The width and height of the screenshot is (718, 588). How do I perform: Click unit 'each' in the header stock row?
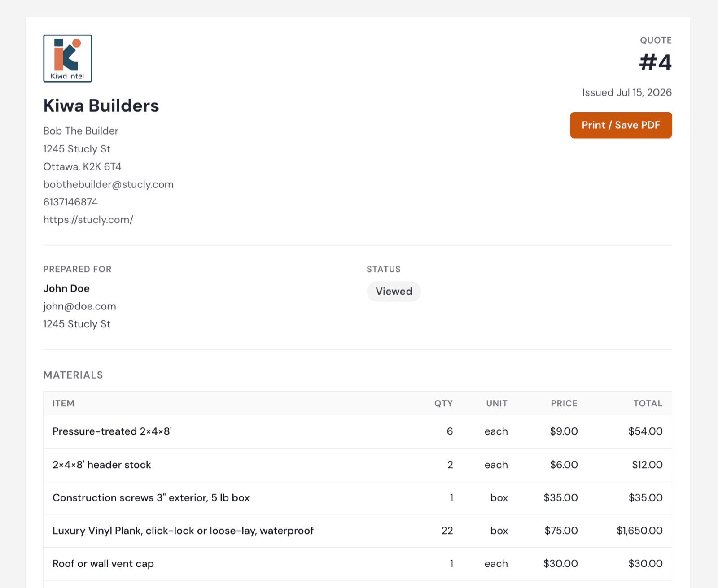496,465
